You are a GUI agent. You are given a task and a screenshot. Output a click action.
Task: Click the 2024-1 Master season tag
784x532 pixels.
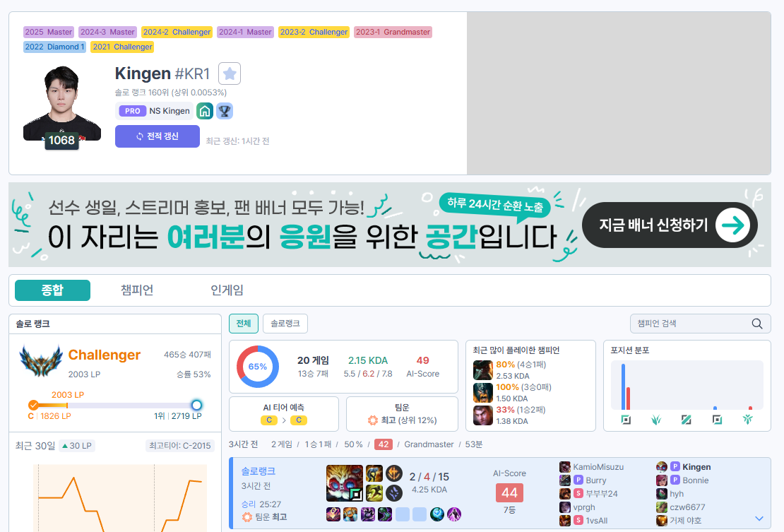[245, 32]
